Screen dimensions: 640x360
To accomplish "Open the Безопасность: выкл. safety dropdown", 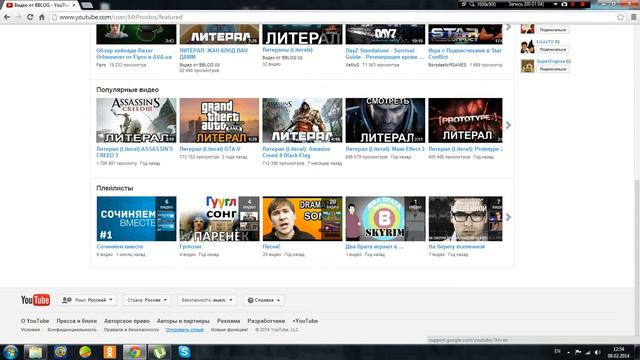I will pyautogui.click(x=207, y=300).
